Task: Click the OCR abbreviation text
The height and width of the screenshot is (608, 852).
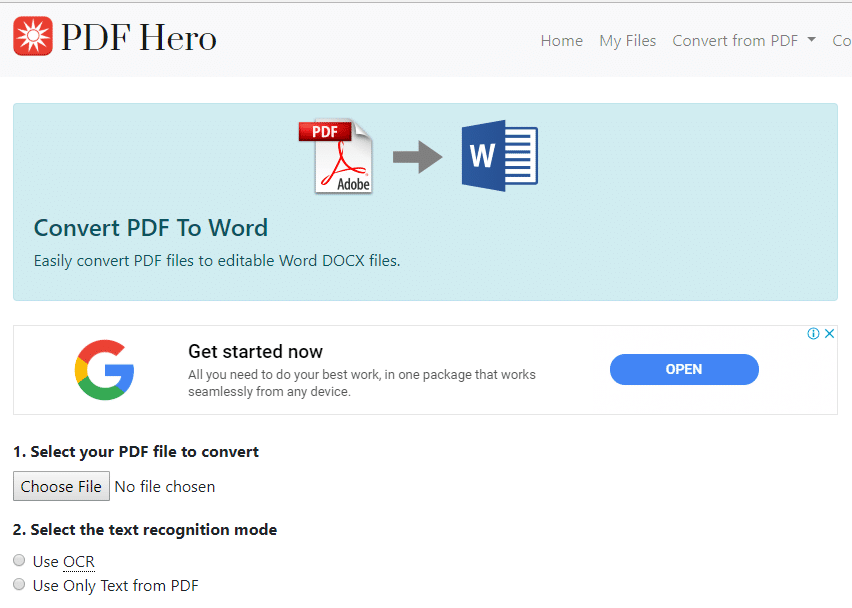Action: (79, 561)
